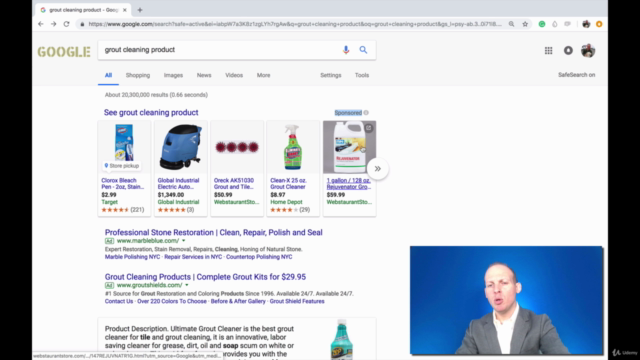
Task: Click the $1,349.00 price
Action: [x=171, y=195]
